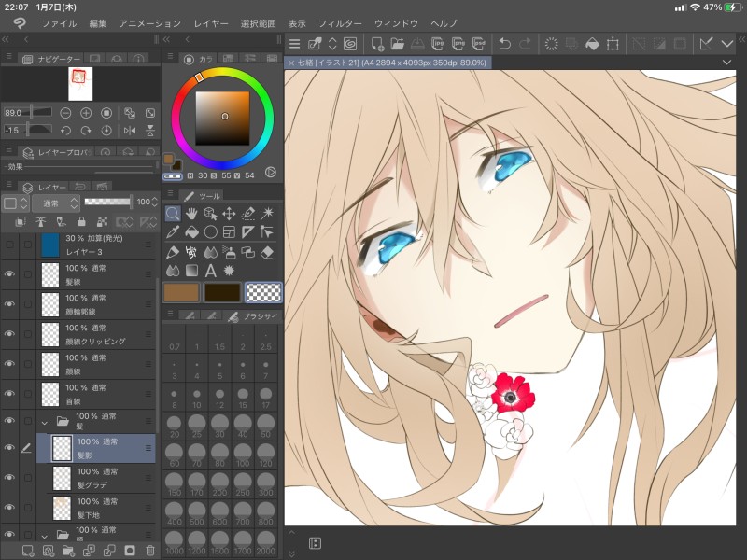Select the Move layer tool
Screen dimensions: 747x560
[229, 214]
